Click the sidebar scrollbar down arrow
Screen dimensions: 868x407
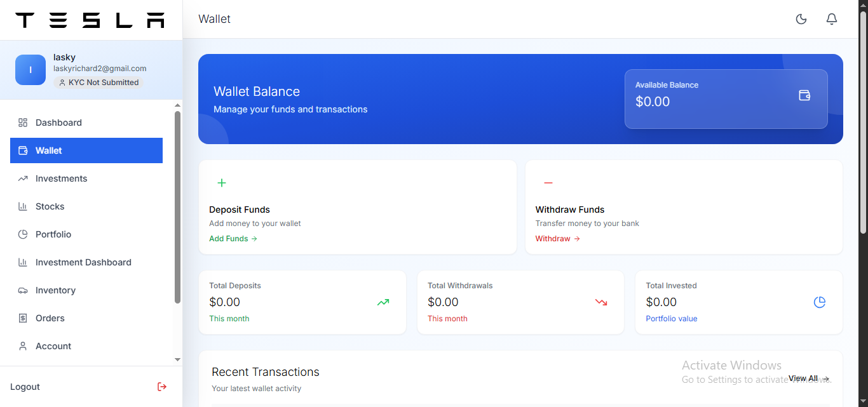pos(178,359)
